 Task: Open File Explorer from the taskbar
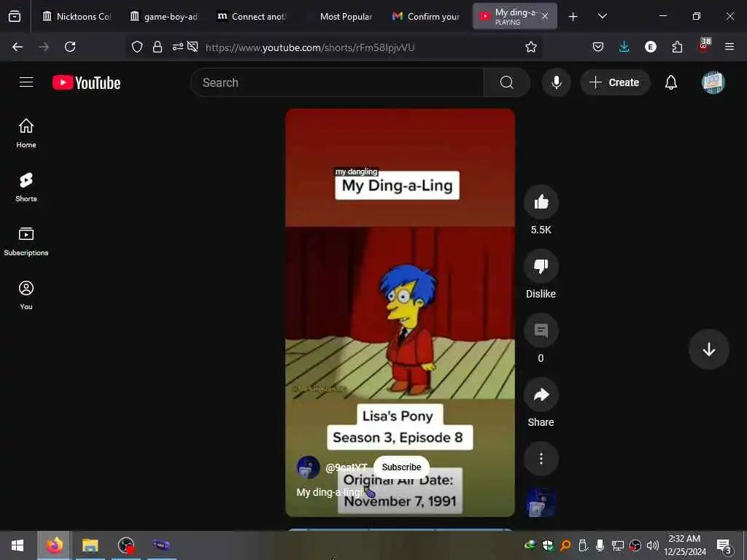90,545
